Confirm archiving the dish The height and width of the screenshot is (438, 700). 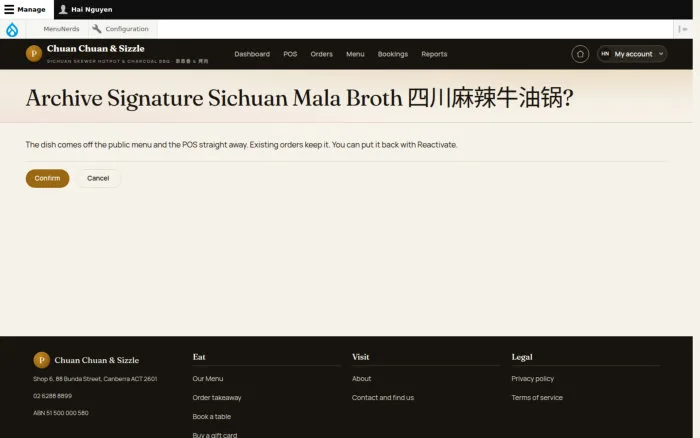coord(47,178)
